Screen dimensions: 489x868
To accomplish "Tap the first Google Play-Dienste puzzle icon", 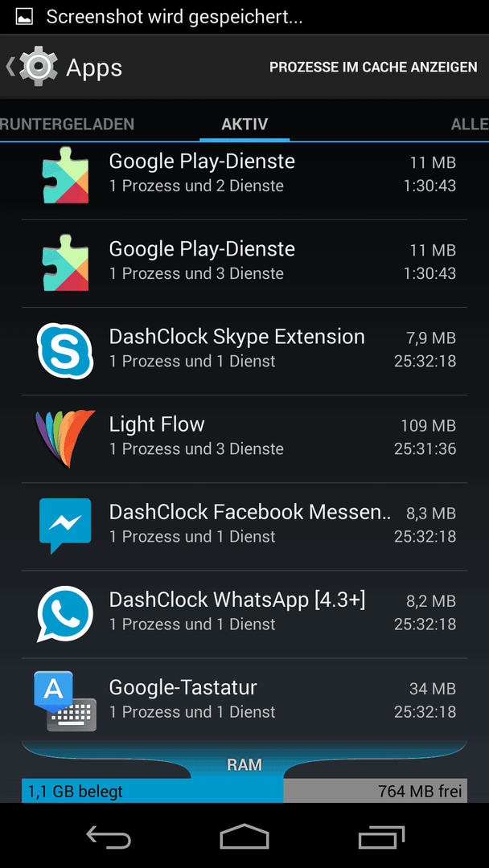I will [x=65, y=175].
